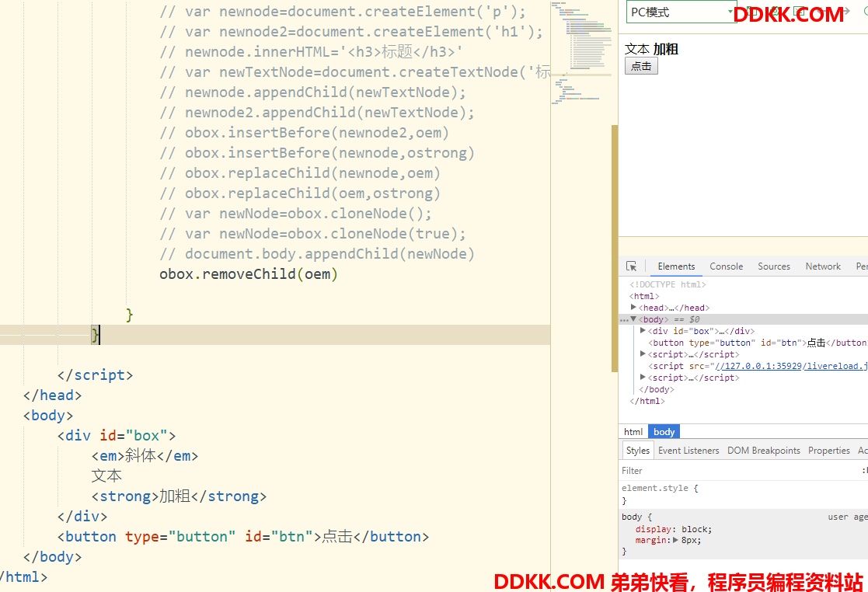Viewport: 868px width, 592px height.
Task: Expand the head node in the DOM tree
Action: pyautogui.click(x=633, y=307)
